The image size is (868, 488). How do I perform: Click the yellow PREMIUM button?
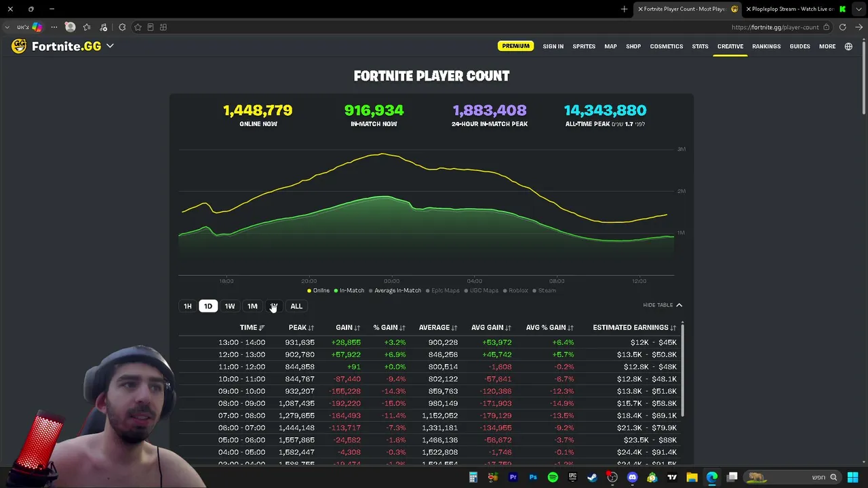(x=515, y=46)
